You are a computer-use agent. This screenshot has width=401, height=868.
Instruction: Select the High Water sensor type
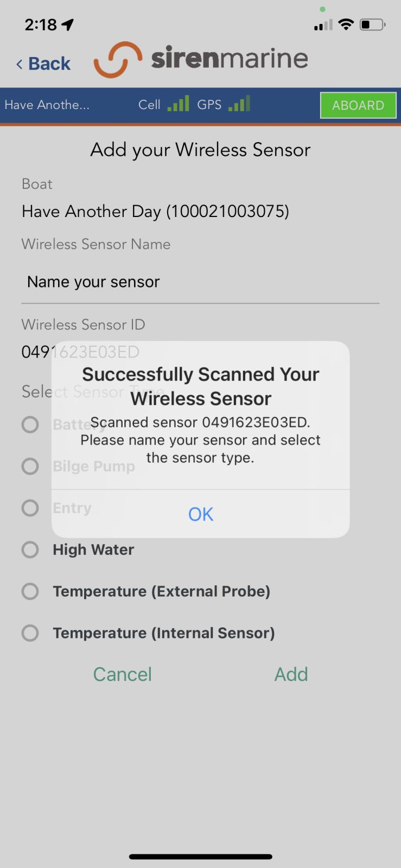30,550
